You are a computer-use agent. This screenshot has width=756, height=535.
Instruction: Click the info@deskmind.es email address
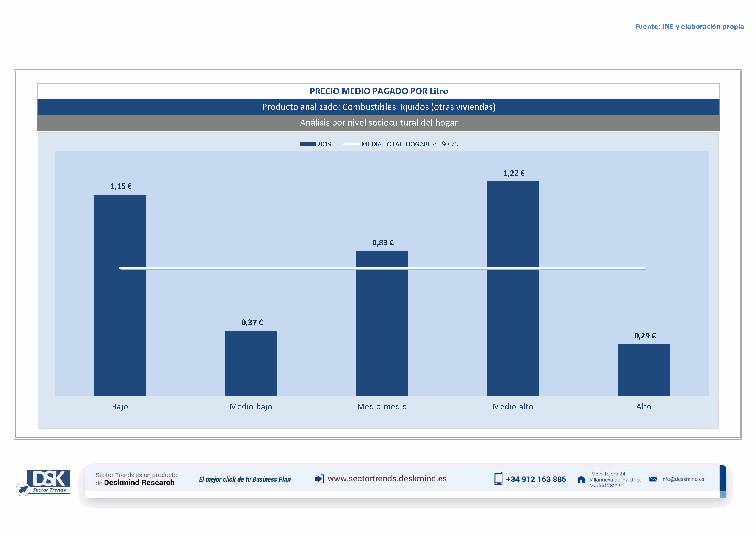682,479
